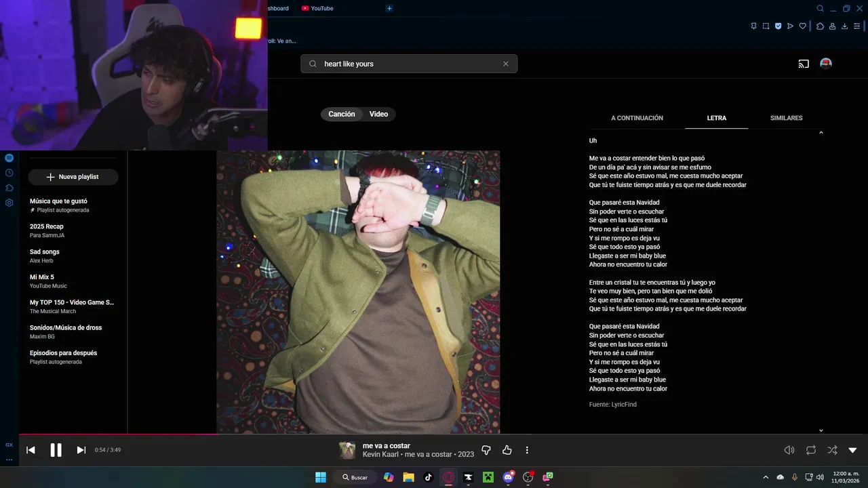Click the small album thumbnail in player bar
The height and width of the screenshot is (488, 868).
click(x=347, y=450)
